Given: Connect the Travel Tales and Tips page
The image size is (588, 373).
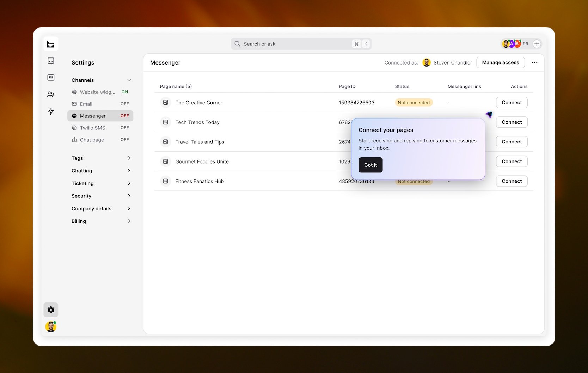Looking at the screenshot, I should click(x=512, y=142).
